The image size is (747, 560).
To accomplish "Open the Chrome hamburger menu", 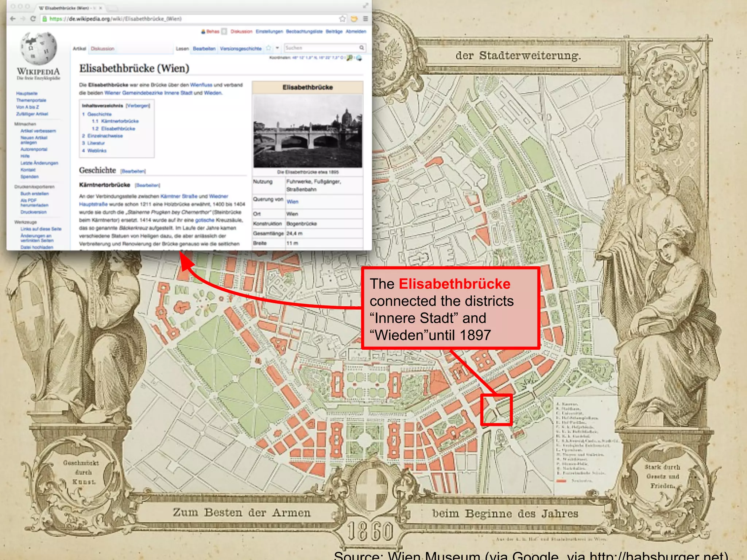I will [x=365, y=19].
